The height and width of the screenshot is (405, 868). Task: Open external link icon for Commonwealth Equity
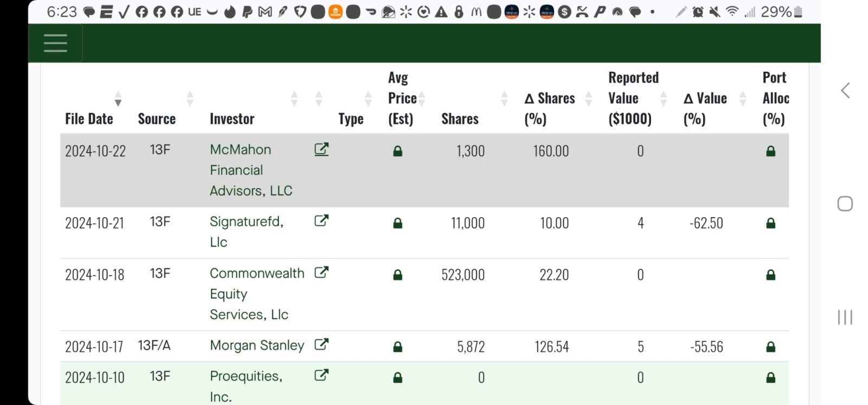click(x=322, y=272)
